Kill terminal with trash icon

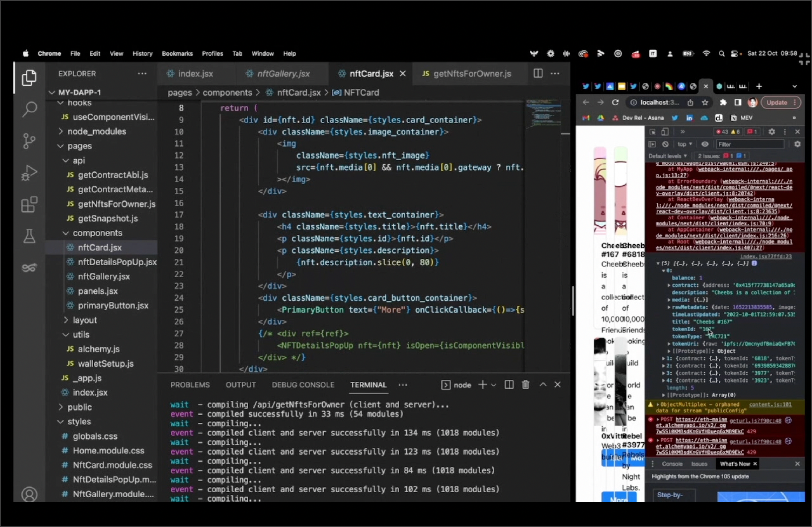pos(525,385)
